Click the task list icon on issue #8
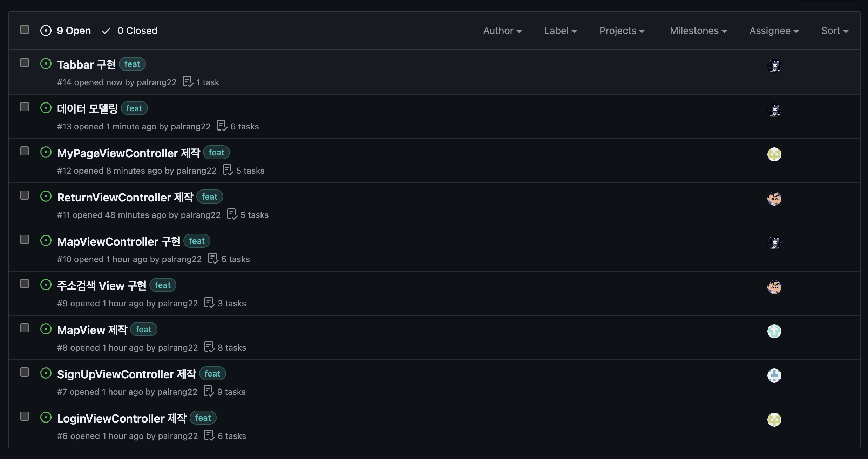Screen dimensions: 868x459 tap(209, 347)
